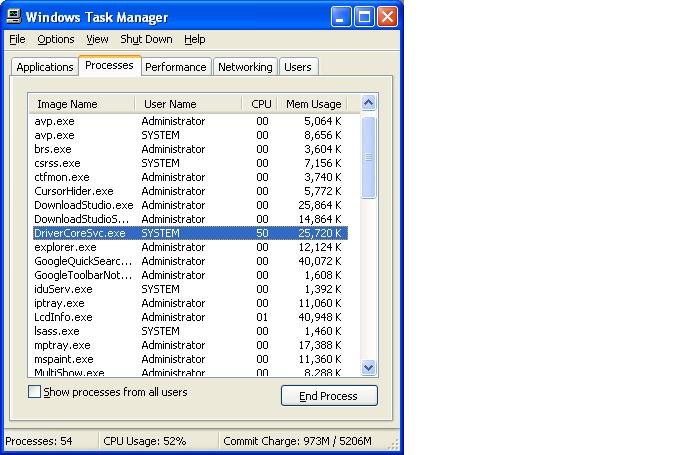Sort processes by CPU column header
Screen dimensions: 680x455
click(259, 104)
